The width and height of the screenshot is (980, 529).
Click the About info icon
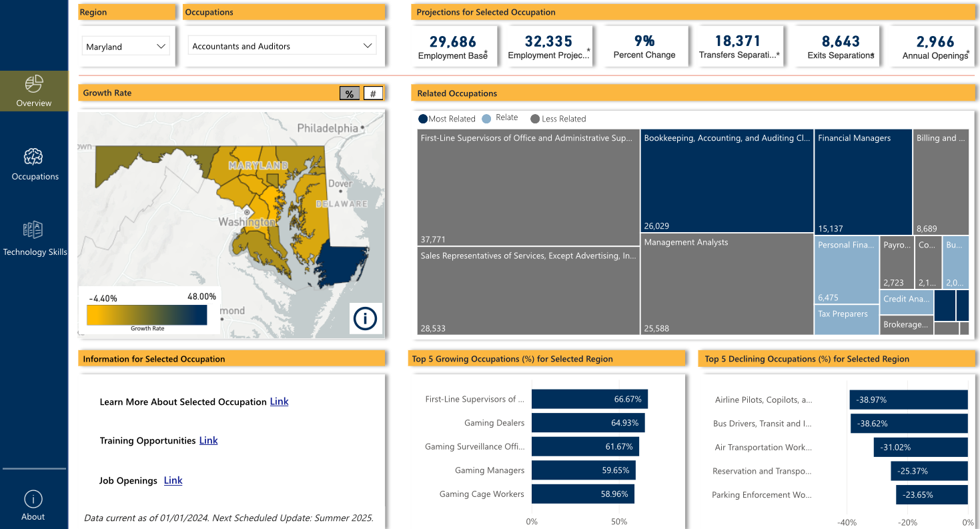click(33, 499)
